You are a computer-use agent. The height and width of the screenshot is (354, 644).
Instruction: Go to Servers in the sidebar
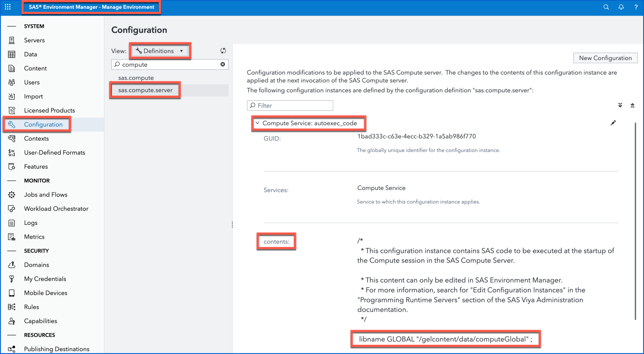click(34, 40)
